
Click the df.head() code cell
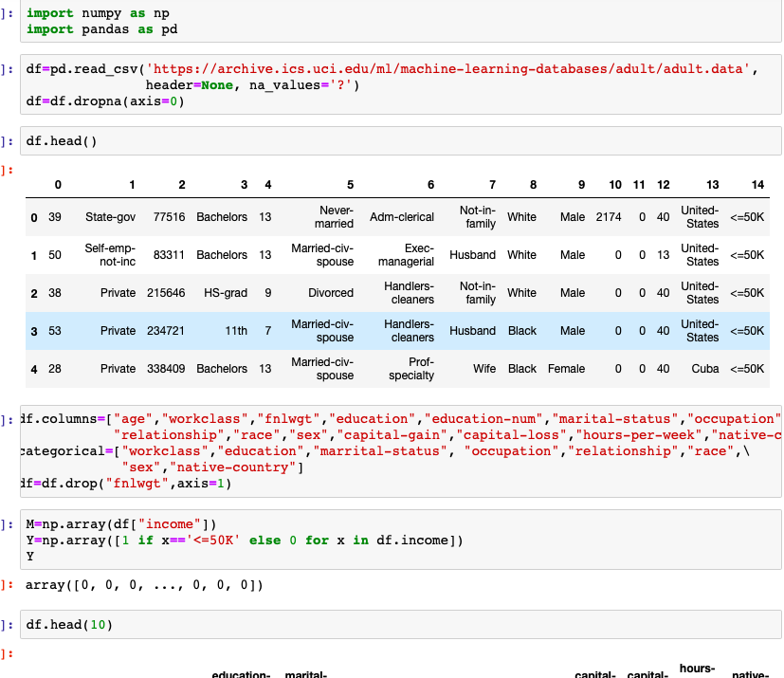[x=400, y=141]
